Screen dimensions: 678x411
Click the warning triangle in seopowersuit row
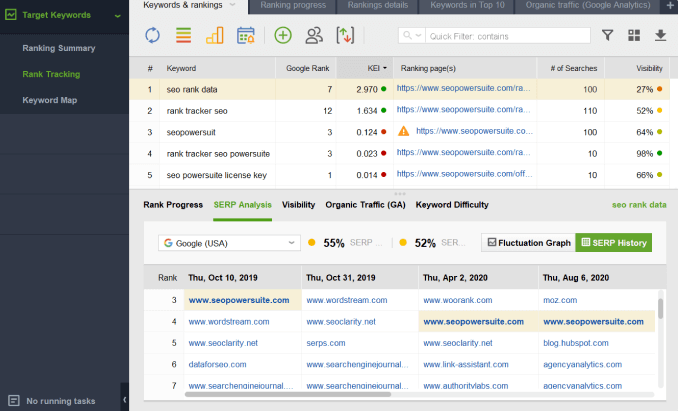[x=403, y=131]
